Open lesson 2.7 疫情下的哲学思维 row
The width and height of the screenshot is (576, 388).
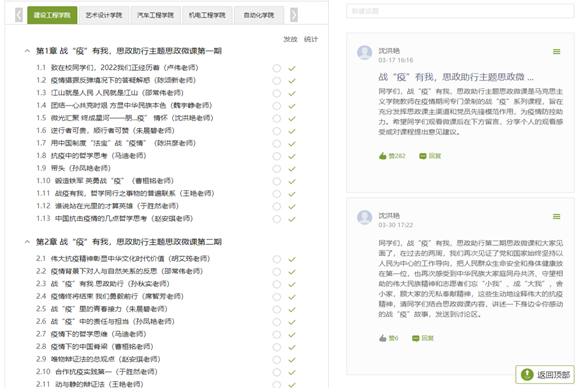[91, 334]
